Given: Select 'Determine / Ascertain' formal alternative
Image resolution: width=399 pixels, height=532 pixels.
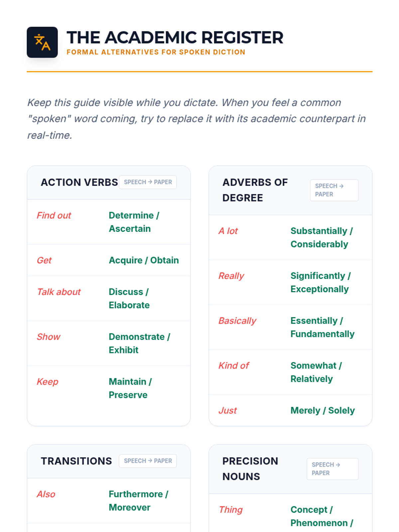Looking at the screenshot, I should [134, 222].
